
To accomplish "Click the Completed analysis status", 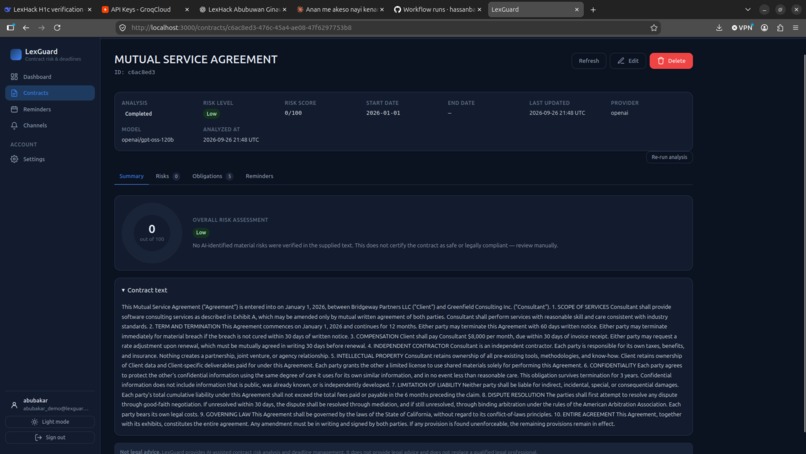I will [x=138, y=114].
